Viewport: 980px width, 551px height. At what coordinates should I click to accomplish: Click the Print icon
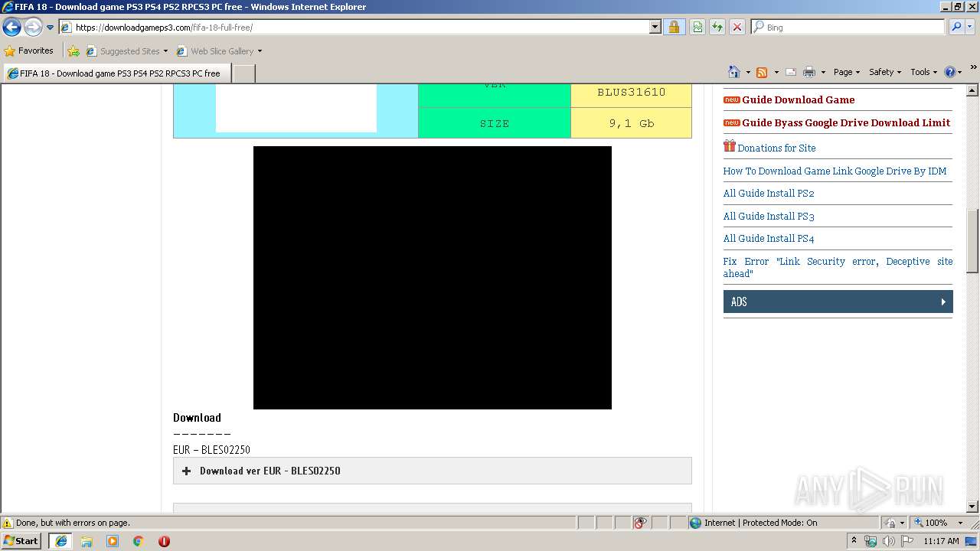[809, 72]
